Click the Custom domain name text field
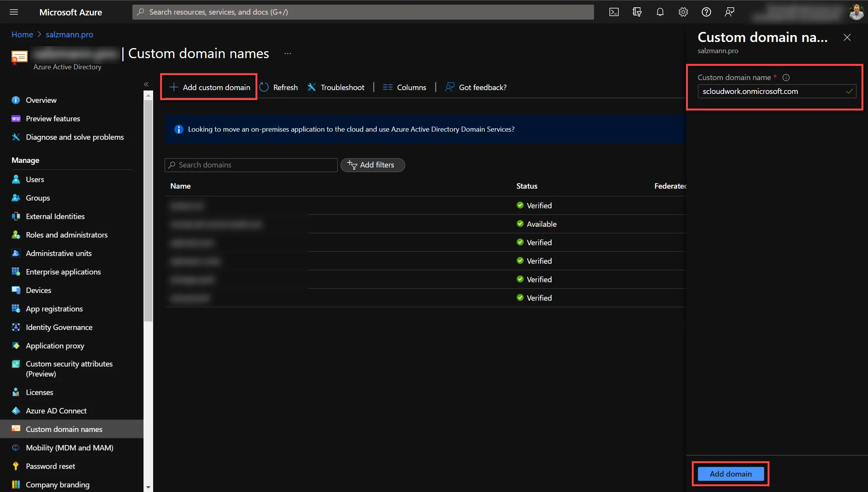Screen dimensions: 868x492 coord(777,91)
